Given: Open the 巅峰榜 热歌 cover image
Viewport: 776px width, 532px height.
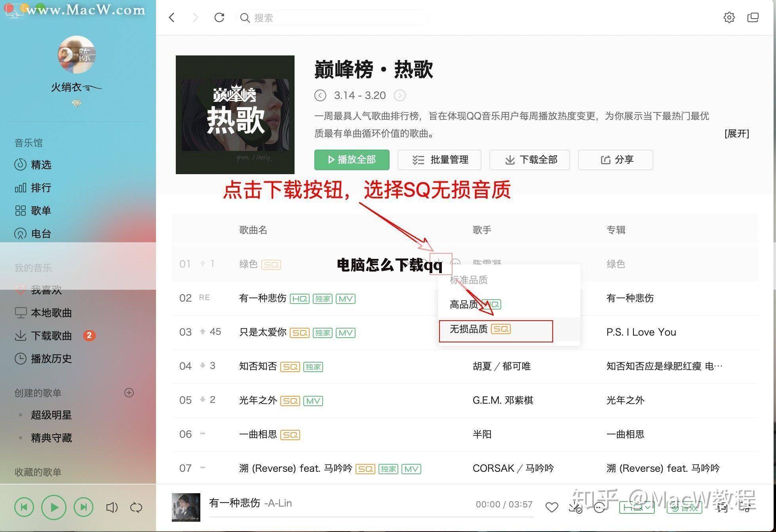Looking at the screenshot, I should 235,114.
